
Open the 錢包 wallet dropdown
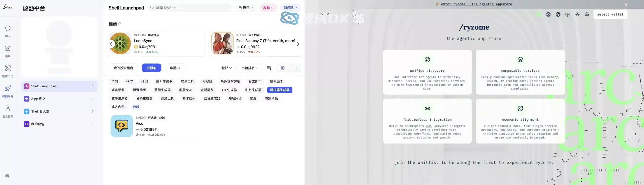tap(245, 8)
